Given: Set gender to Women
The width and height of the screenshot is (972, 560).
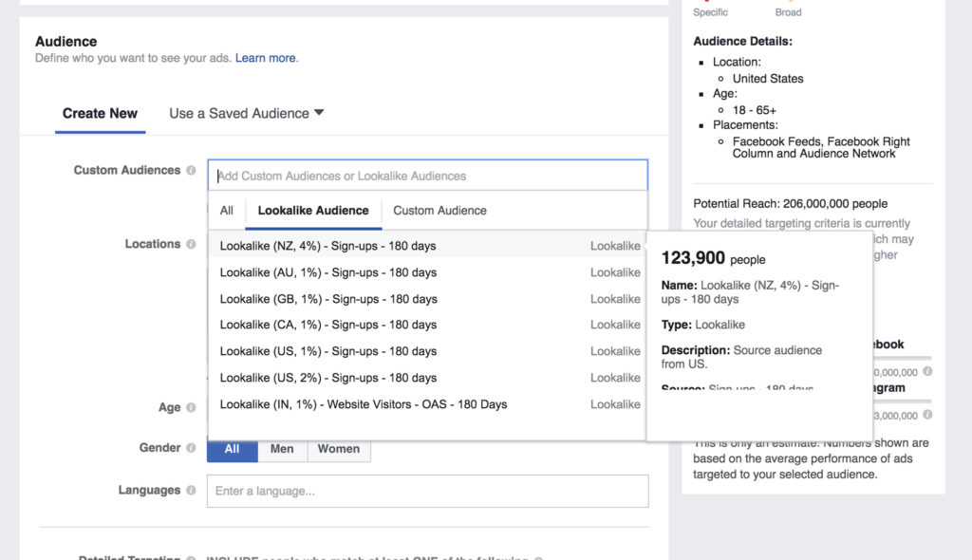Looking at the screenshot, I should click(x=339, y=450).
